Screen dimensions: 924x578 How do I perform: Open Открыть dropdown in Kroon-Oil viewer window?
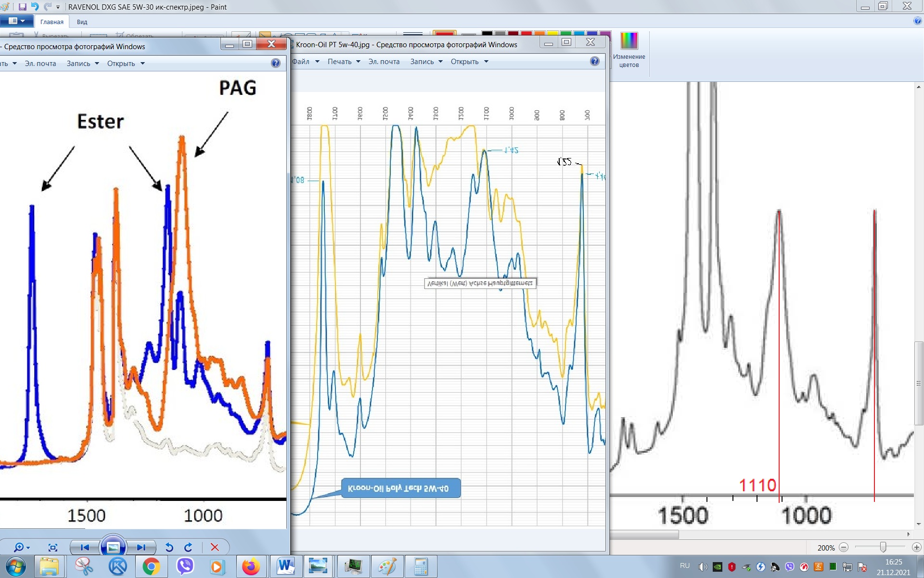tap(469, 62)
